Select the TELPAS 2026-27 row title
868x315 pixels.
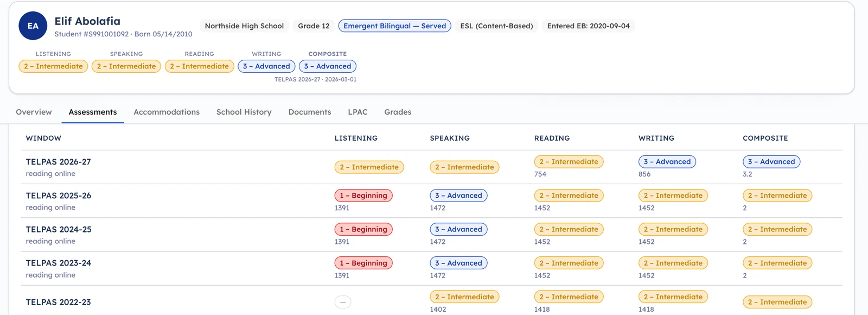[x=58, y=162]
